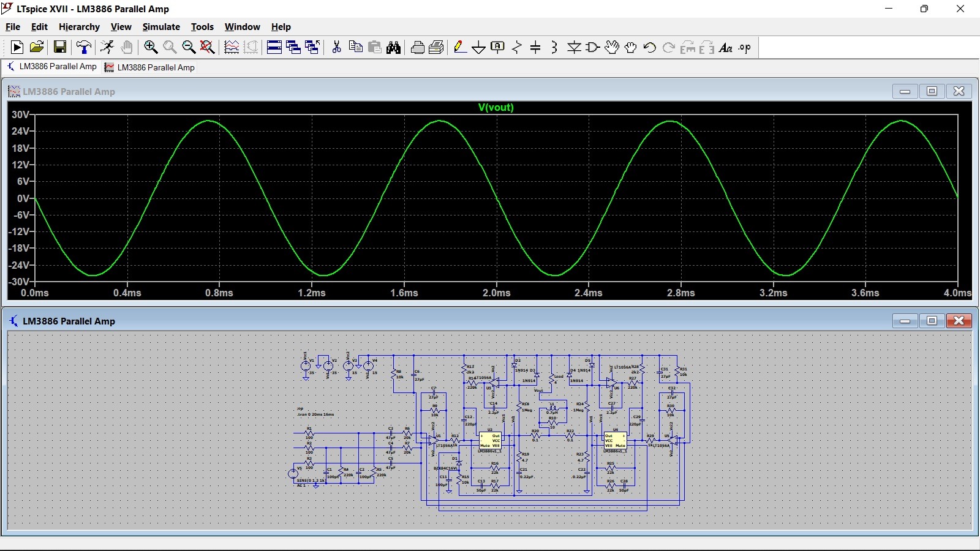Tile windows with the tile icon
This screenshot has height=551, width=980.
274,47
